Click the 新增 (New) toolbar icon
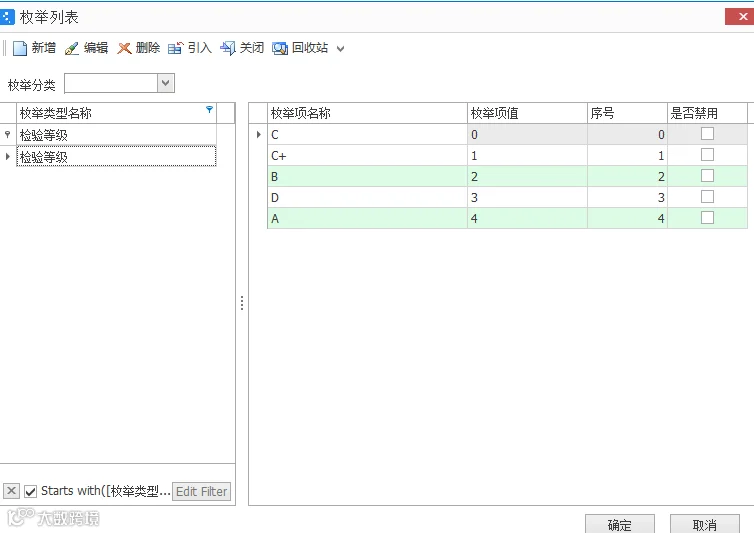Image resolution: width=754 pixels, height=533 pixels. [20, 48]
